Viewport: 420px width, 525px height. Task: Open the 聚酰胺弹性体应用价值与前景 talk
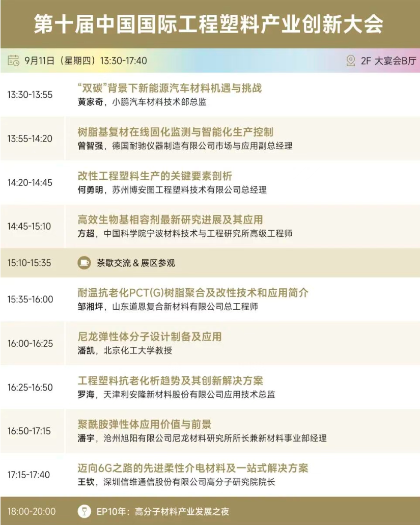click(145, 424)
